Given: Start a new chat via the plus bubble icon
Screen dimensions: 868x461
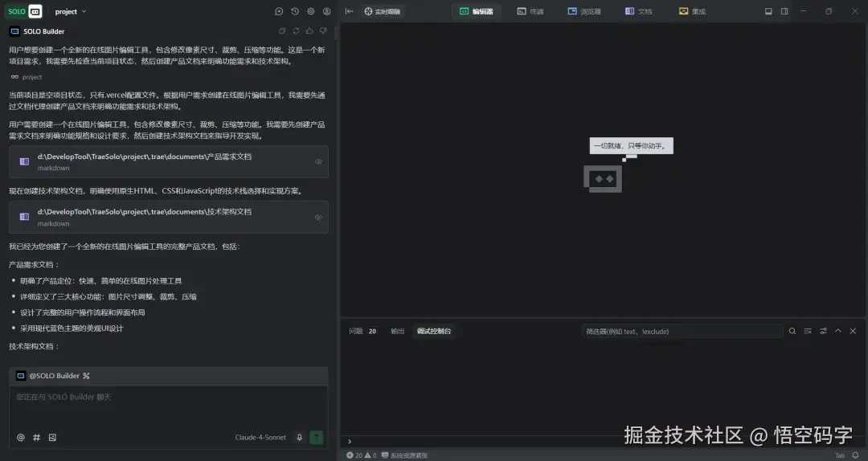Looking at the screenshot, I should pos(279,11).
